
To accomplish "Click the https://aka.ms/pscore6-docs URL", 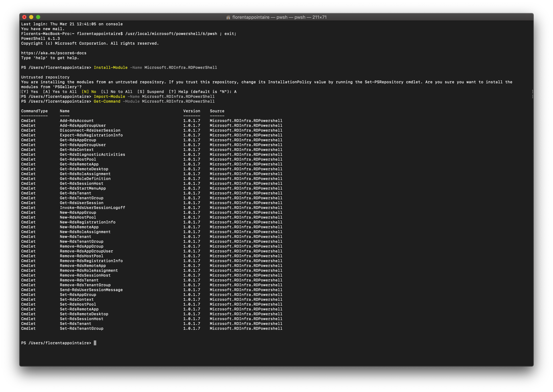I will click(x=54, y=53).
